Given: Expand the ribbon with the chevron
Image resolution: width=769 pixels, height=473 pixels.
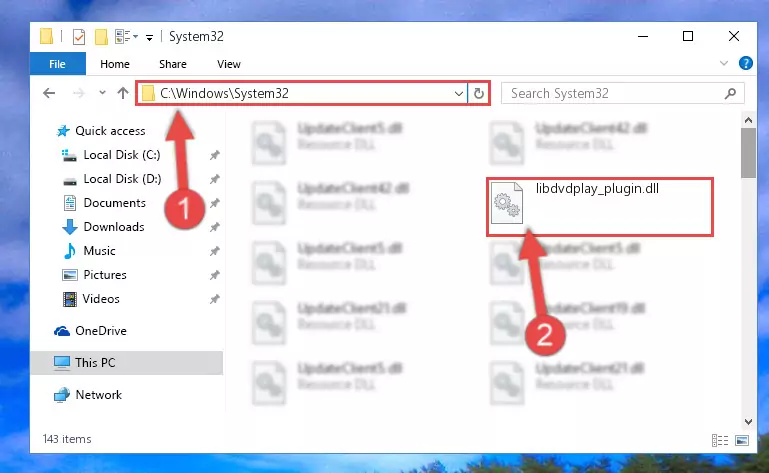Looking at the screenshot, I should click(723, 63).
